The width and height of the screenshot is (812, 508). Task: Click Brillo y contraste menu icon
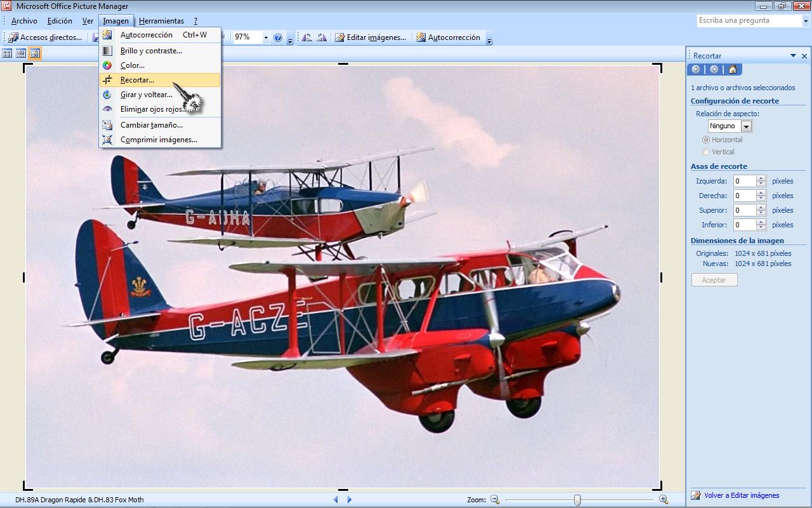coord(107,51)
